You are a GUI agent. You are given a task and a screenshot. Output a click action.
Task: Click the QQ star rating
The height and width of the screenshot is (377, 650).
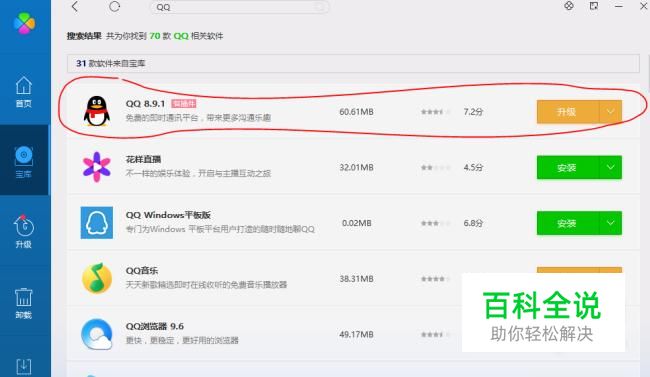435,112
